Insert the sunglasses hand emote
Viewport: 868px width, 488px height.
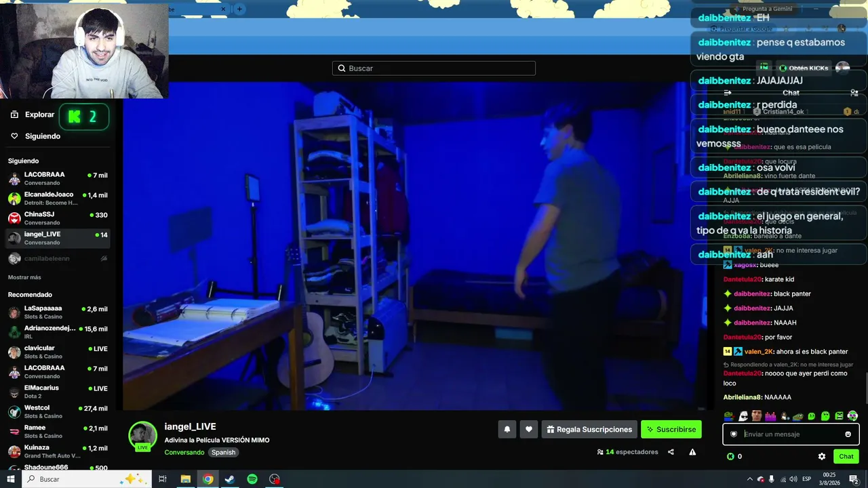point(743,416)
